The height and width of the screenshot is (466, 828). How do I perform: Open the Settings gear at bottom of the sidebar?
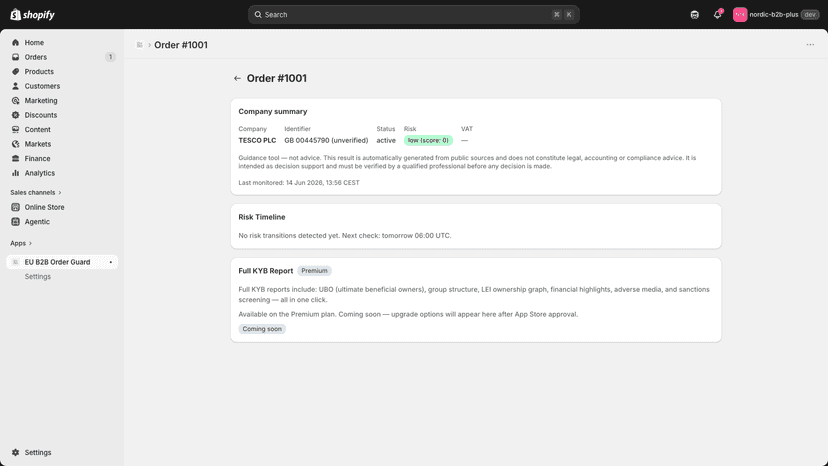point(15,452)
